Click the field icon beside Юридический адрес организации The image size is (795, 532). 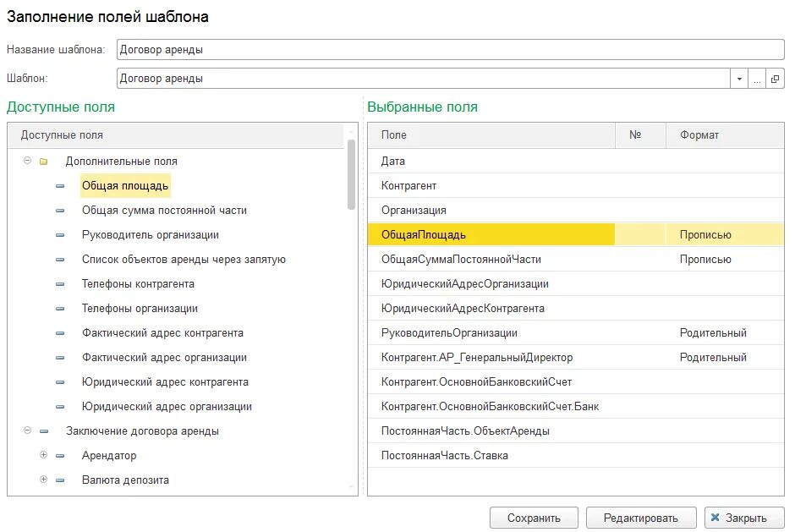click(60, 407)
